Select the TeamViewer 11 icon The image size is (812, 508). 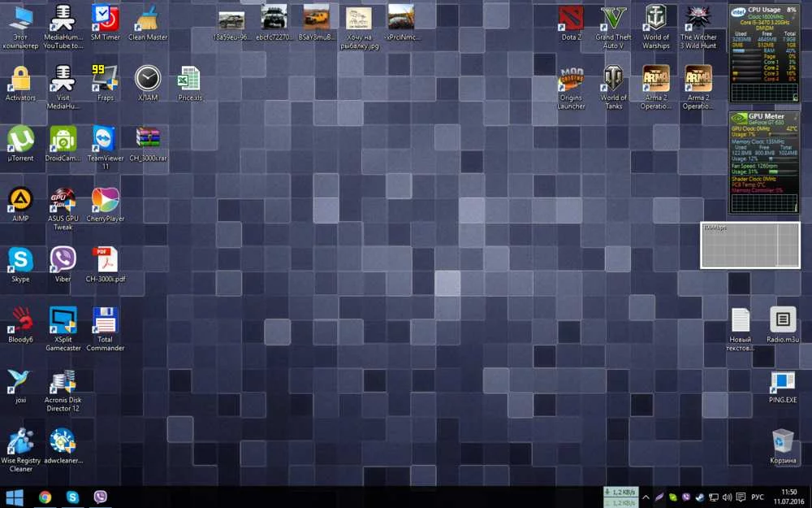click(x=106, y=148)
